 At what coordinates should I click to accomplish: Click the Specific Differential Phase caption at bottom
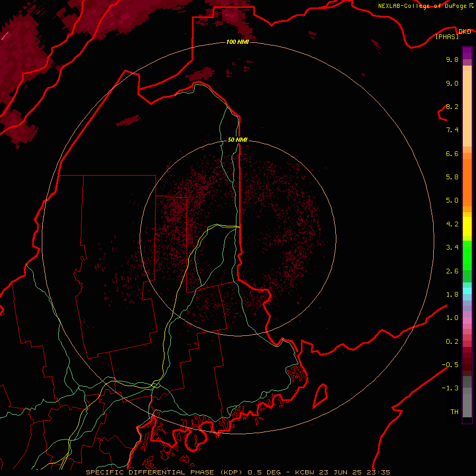click(x=237, y=472)
